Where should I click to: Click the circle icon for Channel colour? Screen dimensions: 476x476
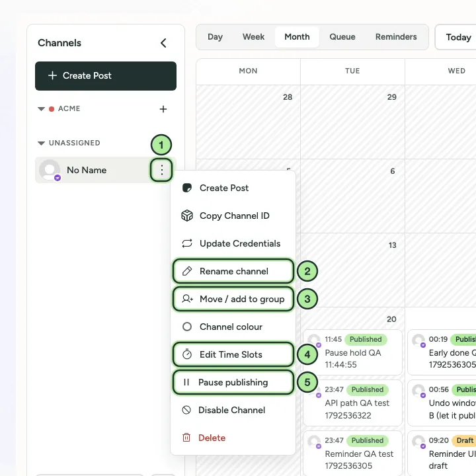[x=187, y=327]
